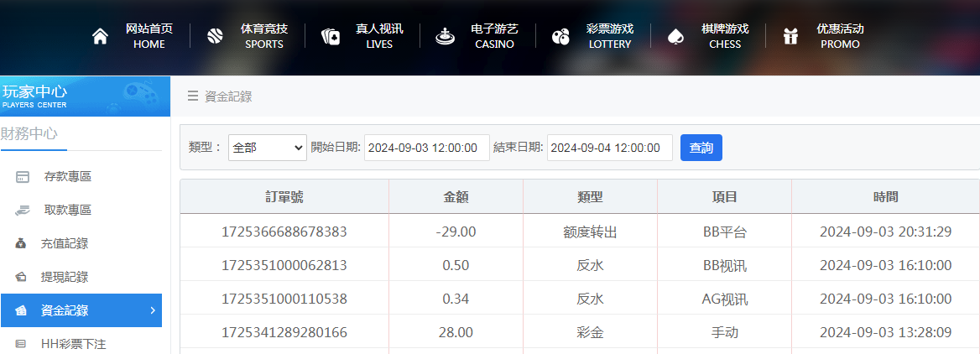Viewport: 980px width, 354px height.
Task: Click the playing cards Lives icon
Action: click(x=331, y=36)
